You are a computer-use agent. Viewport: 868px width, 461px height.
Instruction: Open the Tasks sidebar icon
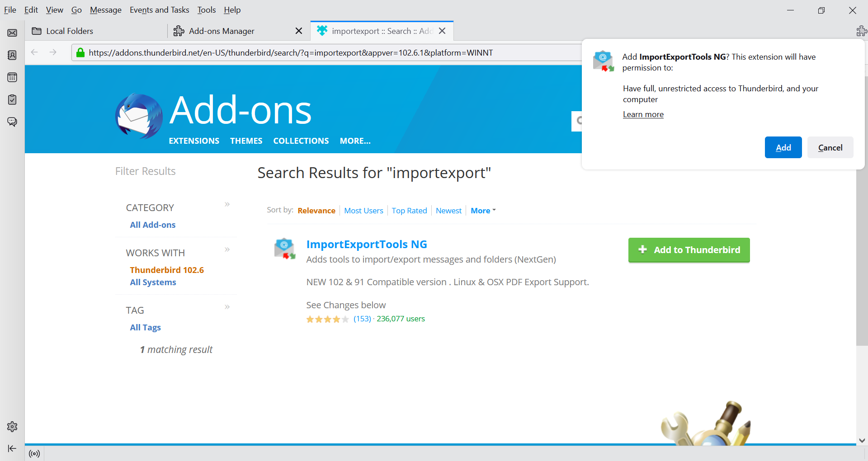[12, 99]
